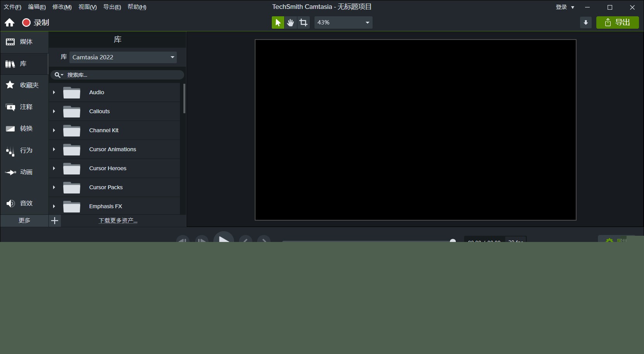Click the 搜索库 search field
The height and width of the screenshot is (354, 644).
coord(120,74)
